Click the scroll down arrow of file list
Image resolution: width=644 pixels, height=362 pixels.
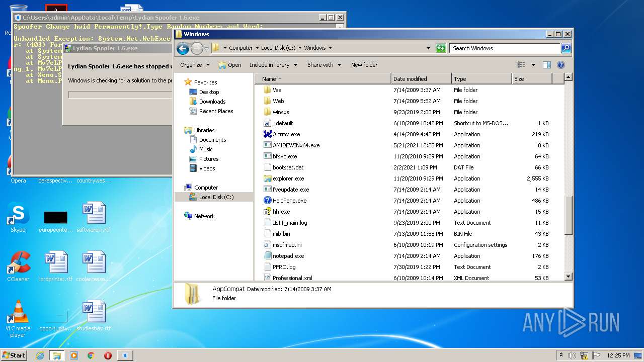(569, 277)
